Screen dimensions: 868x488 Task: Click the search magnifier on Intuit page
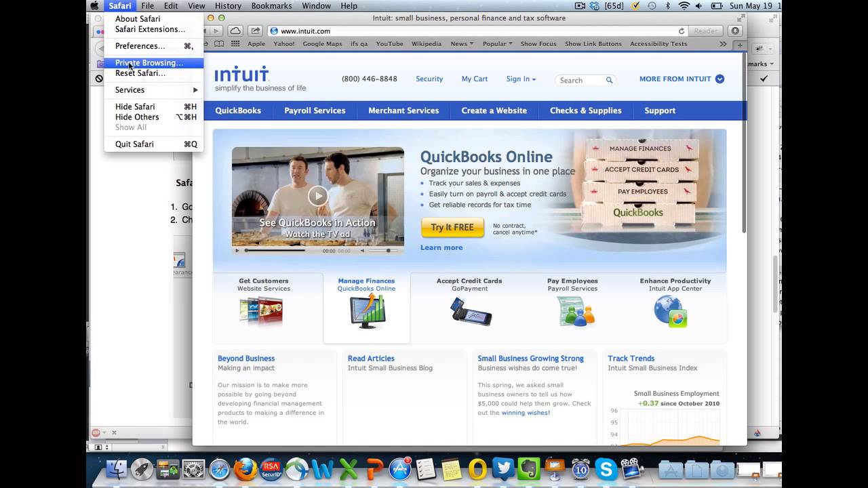(x=609, y=80)
